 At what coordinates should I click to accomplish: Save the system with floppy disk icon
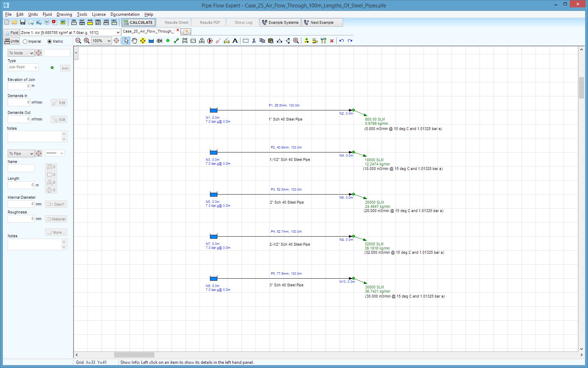tap(22, 22)
